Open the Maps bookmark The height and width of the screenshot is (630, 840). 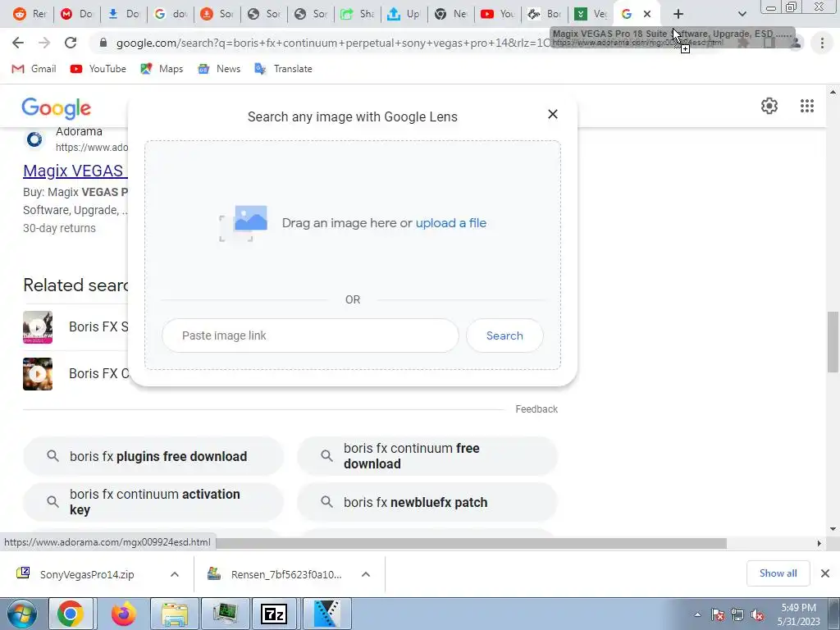(x=162, y=69)
